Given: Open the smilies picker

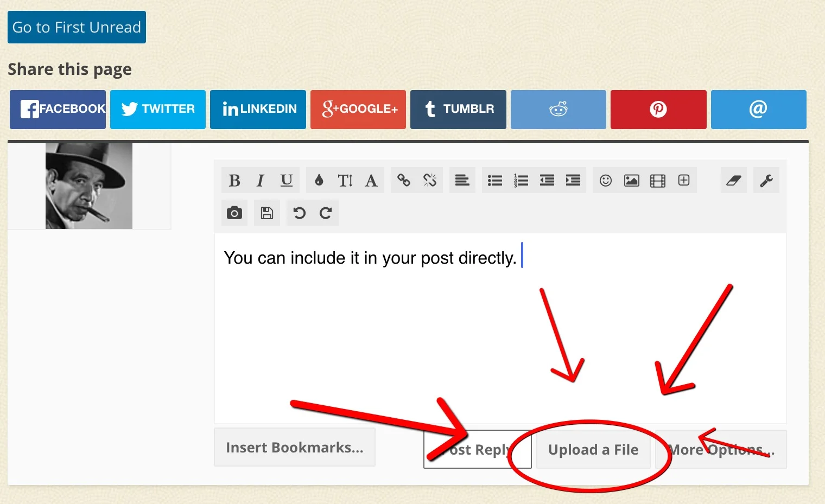Looking at the screenshot, I should click(606, 180).
